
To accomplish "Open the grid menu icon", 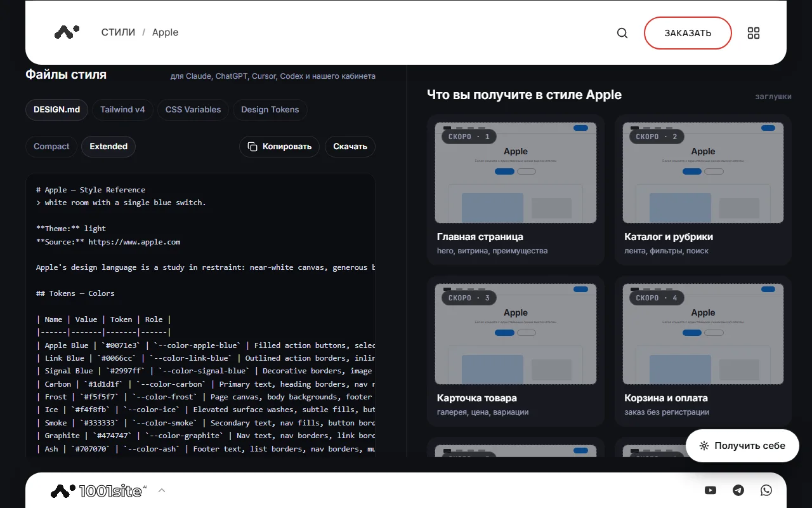I will (754, 33).
